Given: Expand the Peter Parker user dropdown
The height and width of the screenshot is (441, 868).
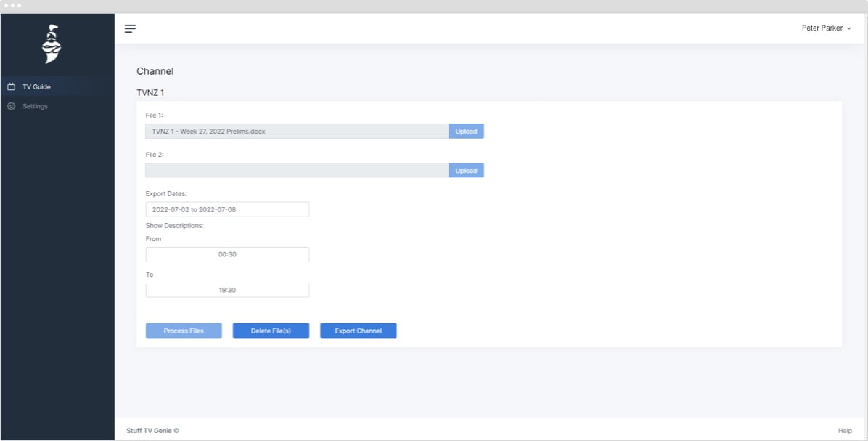Looking at the screenshot, I should [x=826, y=28].
